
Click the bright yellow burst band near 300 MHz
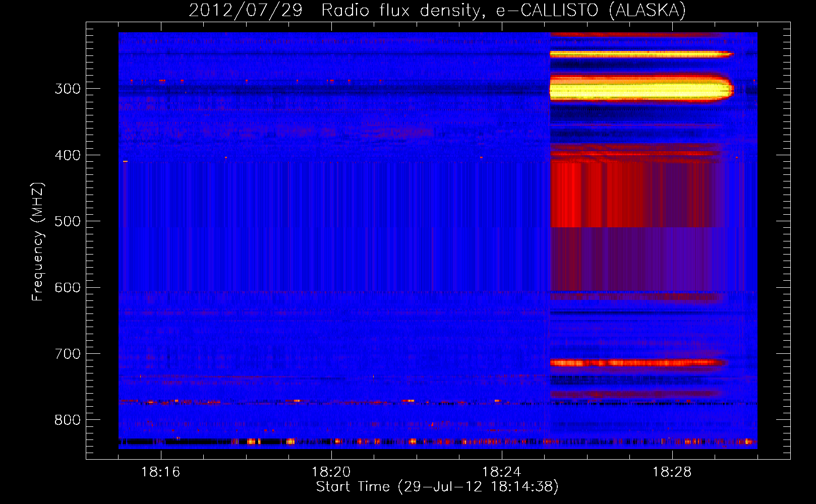pos(641,90)
